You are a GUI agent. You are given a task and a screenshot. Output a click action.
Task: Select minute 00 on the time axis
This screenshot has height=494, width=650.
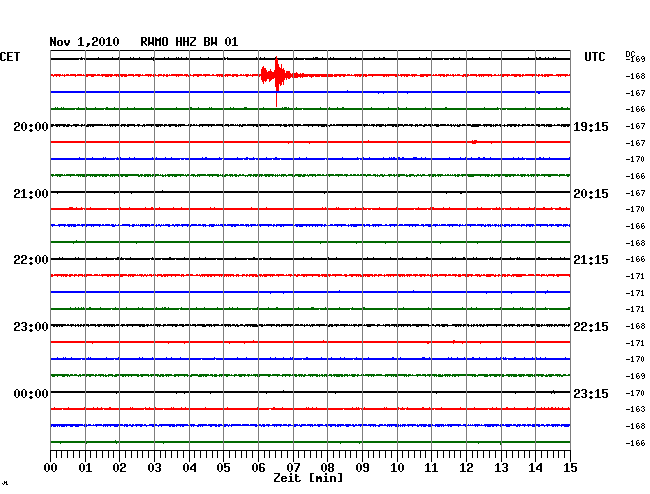[51, 467]
